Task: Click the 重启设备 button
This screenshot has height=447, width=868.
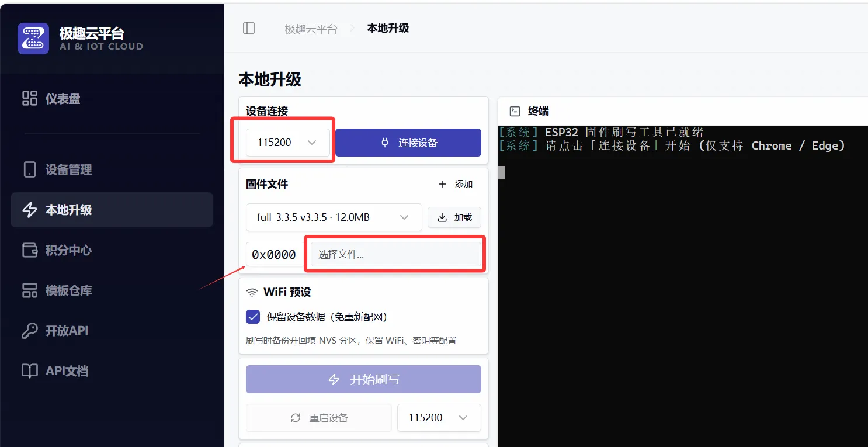Action: point(318,418)
